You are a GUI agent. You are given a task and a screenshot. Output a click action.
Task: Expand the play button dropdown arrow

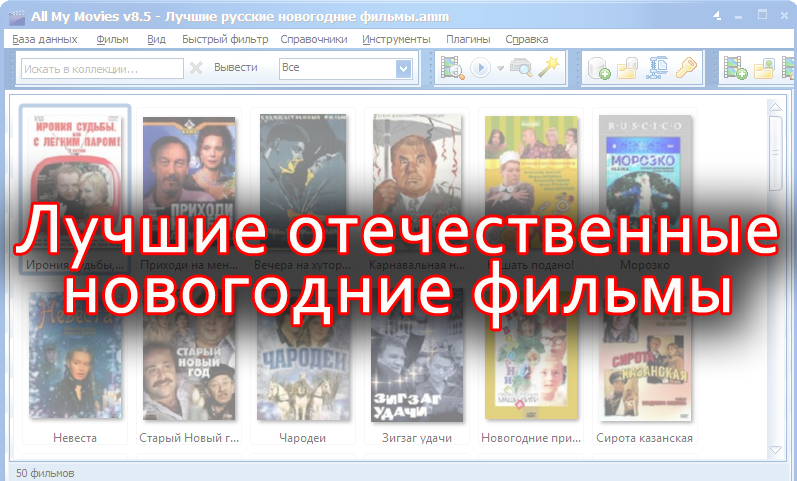500,68
